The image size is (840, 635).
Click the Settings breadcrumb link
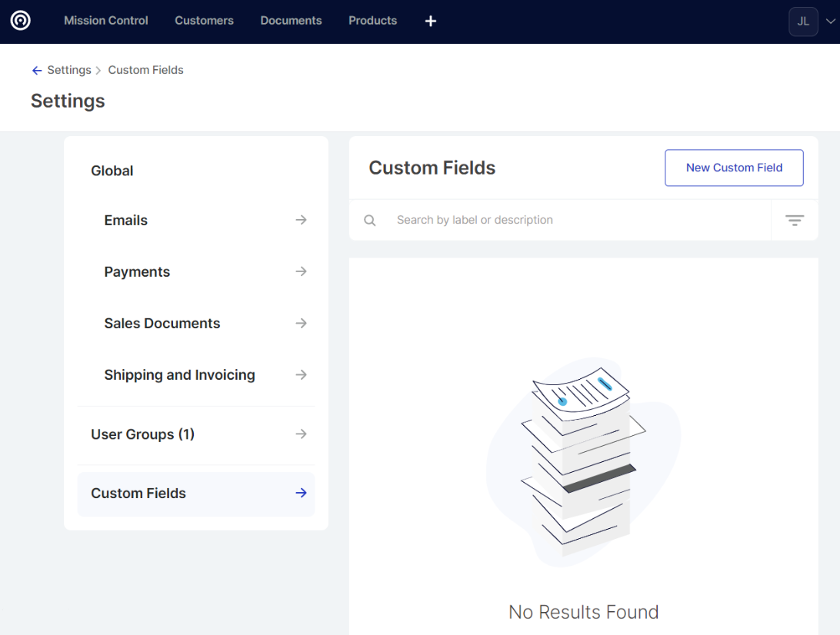pos(69,70)
